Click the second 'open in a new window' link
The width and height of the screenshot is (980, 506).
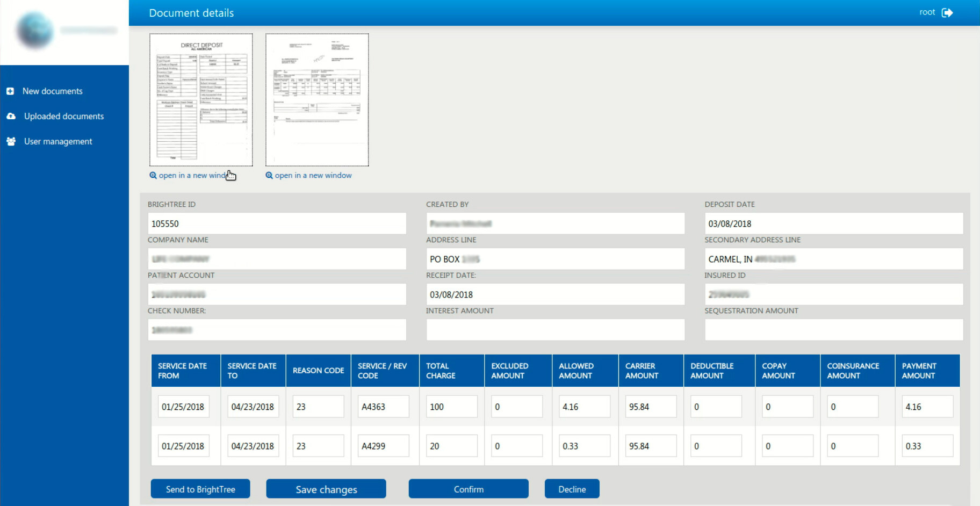(313, 176)
